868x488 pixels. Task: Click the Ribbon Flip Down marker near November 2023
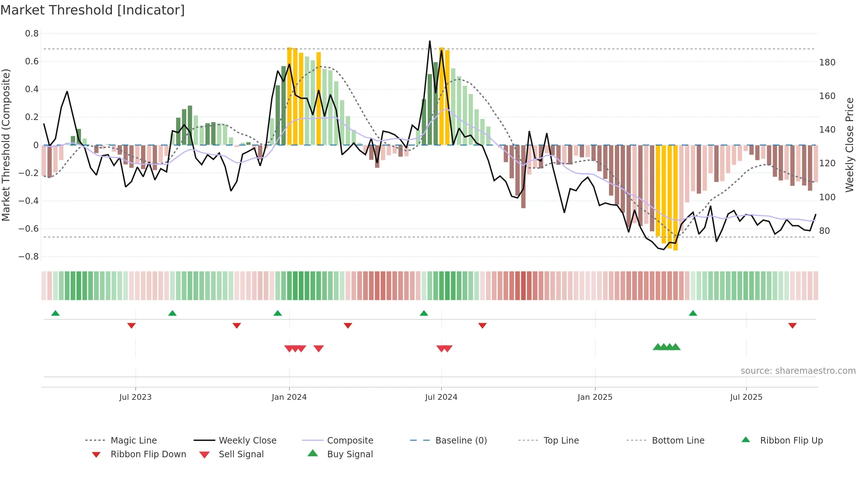[x=237, y=326]
